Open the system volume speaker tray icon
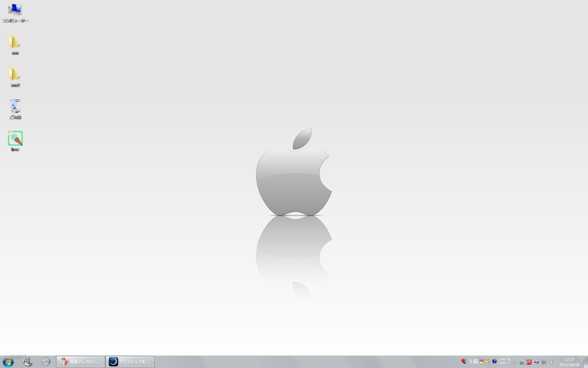Viewport: 588px width, 368px height. click(x=551, y=362)
